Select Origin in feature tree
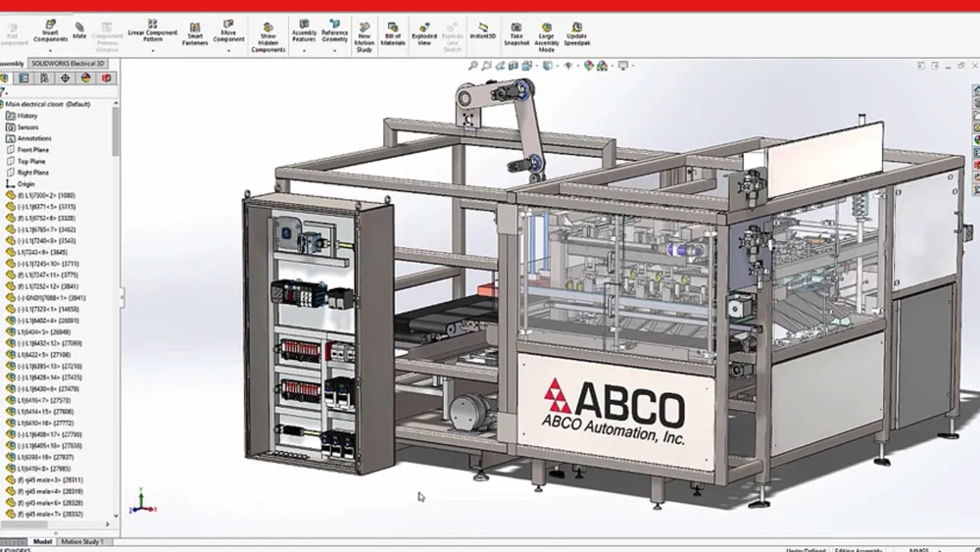Viewport: 980px width, 552px height. 21,183
